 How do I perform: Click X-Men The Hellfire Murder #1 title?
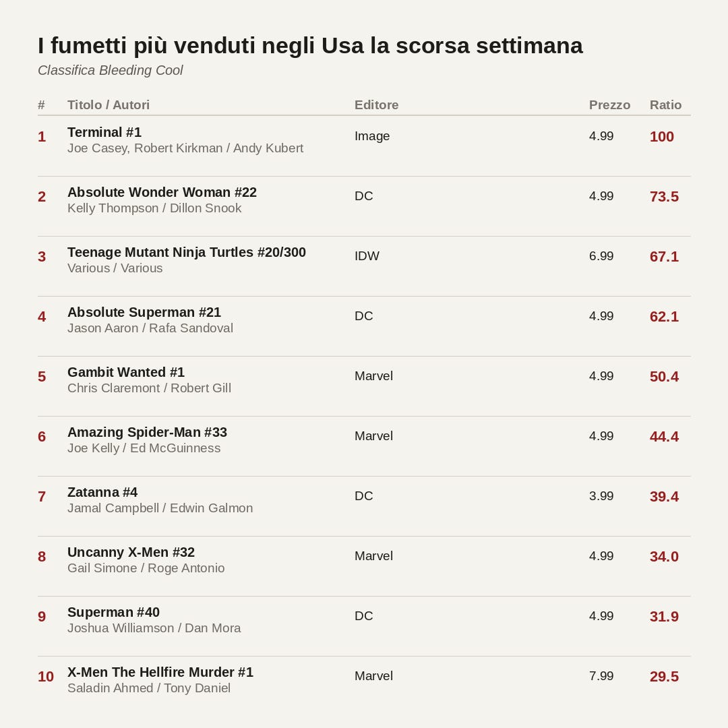pyautogui.click(x=160, y=672)
